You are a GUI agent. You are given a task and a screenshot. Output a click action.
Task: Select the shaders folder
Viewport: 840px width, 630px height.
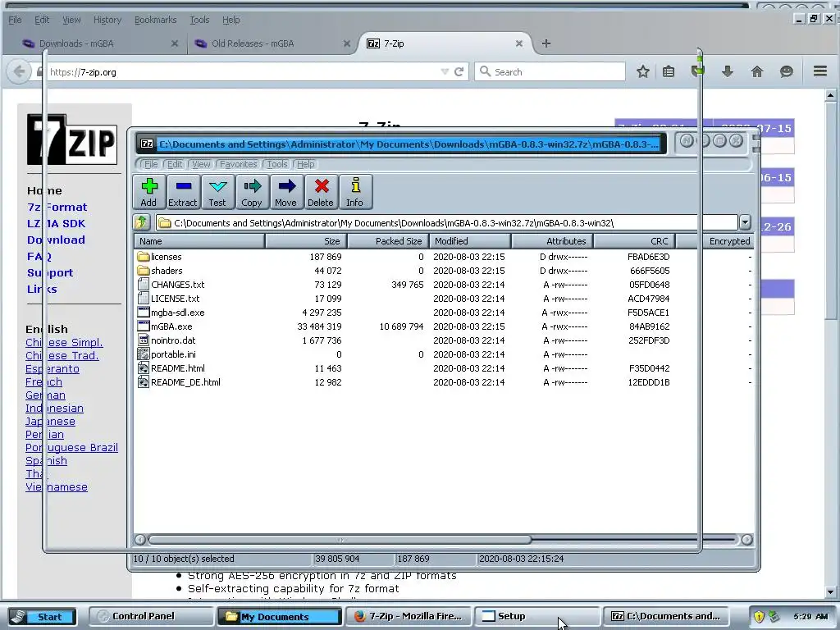pyautogui.click(x=167, y=271)
